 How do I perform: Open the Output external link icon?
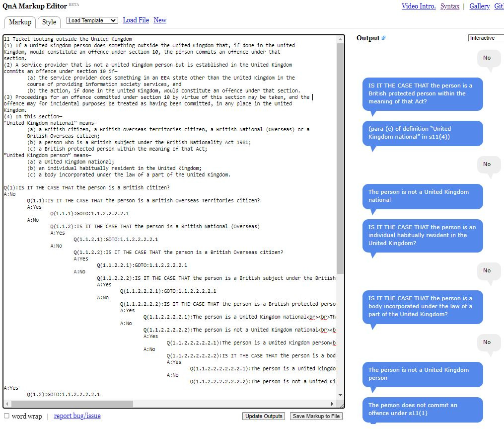tap(383, 38)
